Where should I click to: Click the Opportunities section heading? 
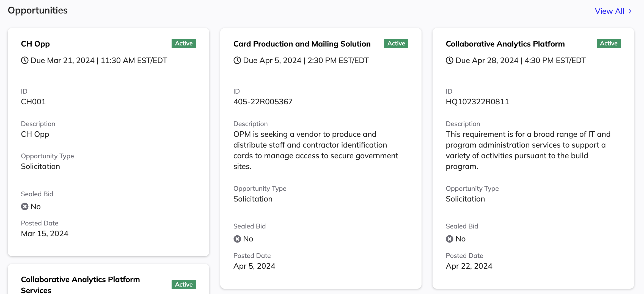[x=38, y=10]
